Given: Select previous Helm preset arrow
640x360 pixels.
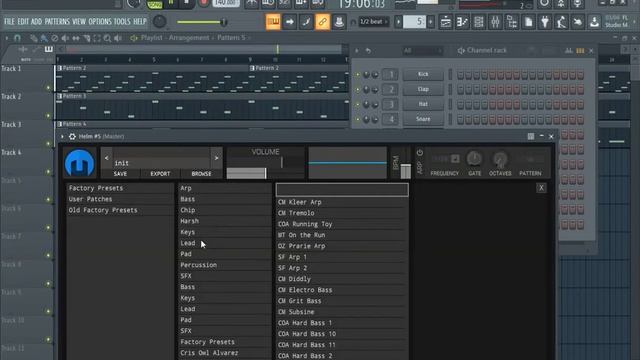Looking at the screenshot, I should [107, 158].
